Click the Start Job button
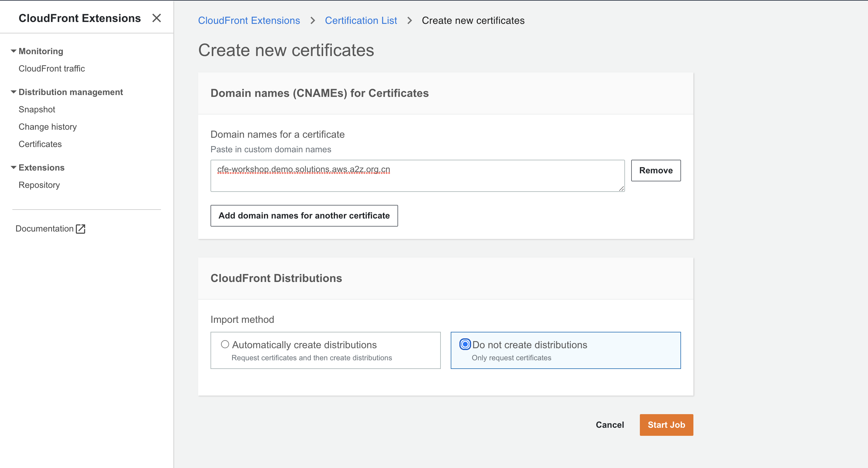 click(666, 425)
